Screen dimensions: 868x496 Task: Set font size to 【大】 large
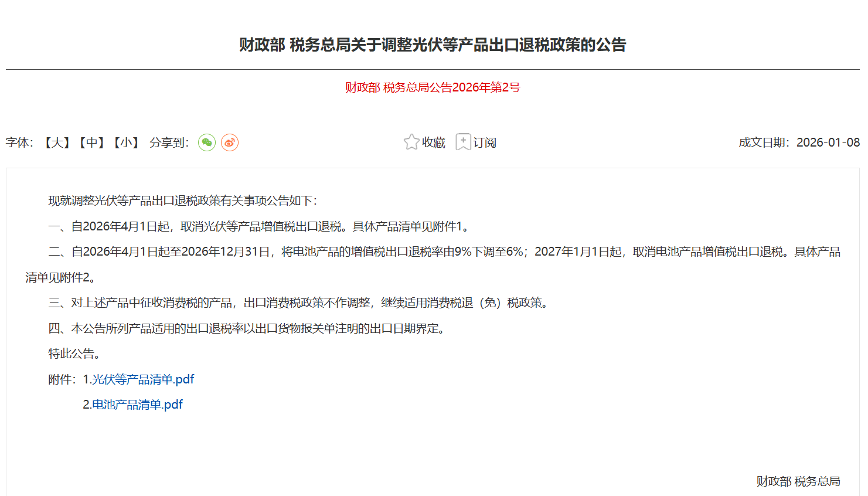pos(57,142)
